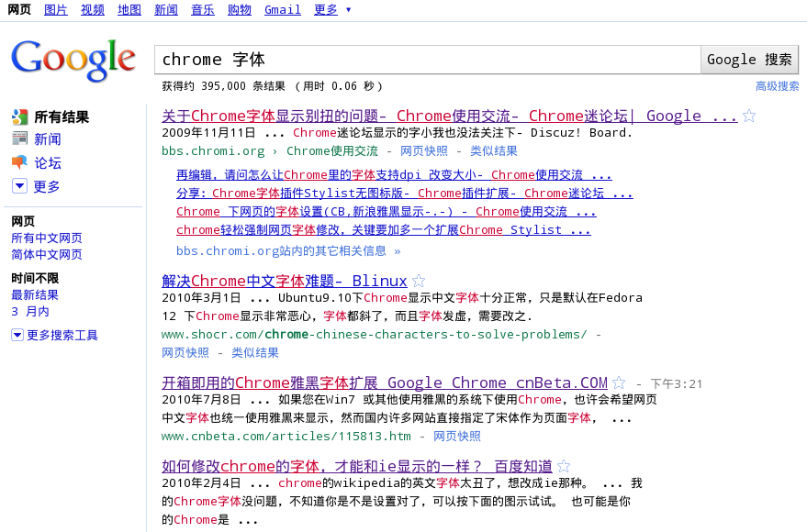Open sublink 再编辑，请问怎么让Chrome里的字体支持dpi

[394, 175]
